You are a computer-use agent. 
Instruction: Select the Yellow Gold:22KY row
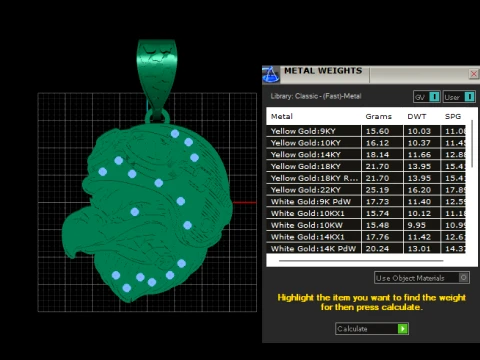[366, 190]
